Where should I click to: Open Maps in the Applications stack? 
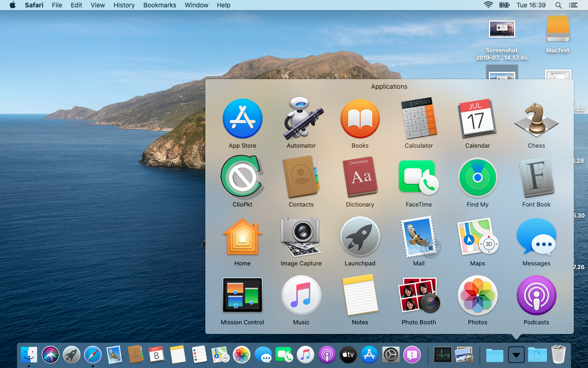(x=478, y=236)
